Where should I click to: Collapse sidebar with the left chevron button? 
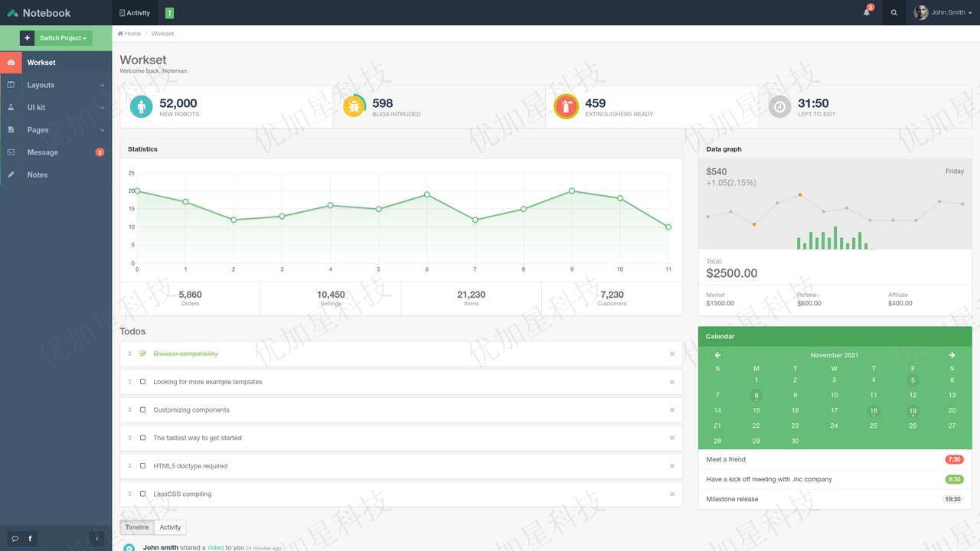pos(96,539)
